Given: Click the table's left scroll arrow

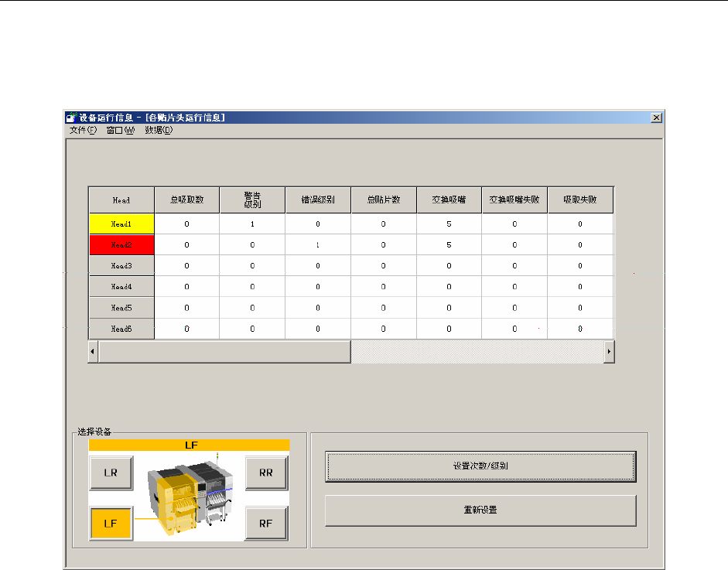Looking at the screenshot, I should [93, 351].
